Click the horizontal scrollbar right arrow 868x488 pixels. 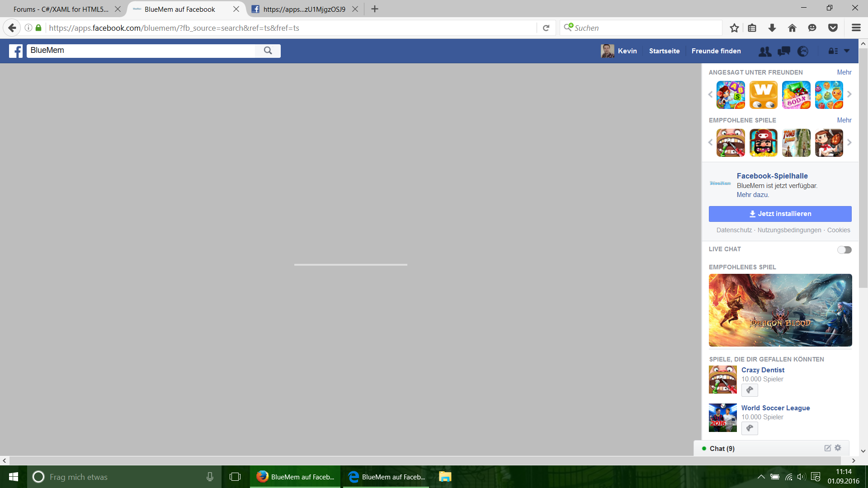(x=854, y=461)
